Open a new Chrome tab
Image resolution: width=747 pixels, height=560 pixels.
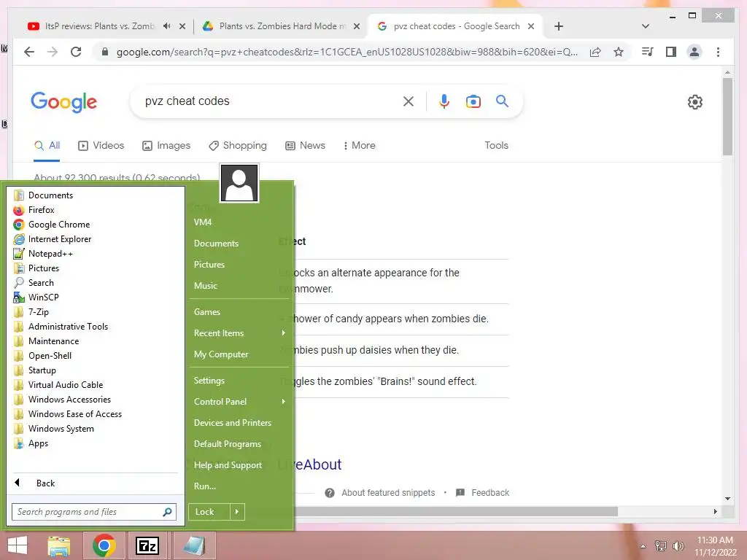(x=559, y=26)
